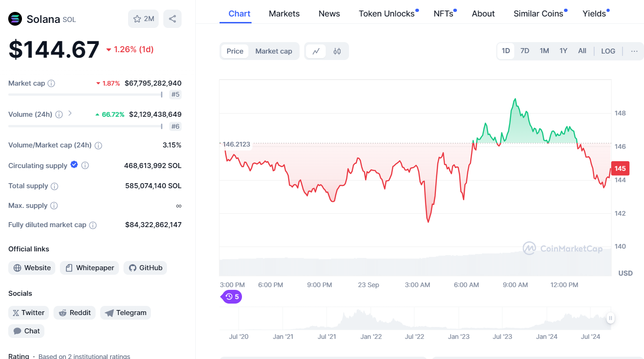The width and height of the screenshot is (644, 359).
Task: Click the $144.67 price text
Action: pos(54,49)
